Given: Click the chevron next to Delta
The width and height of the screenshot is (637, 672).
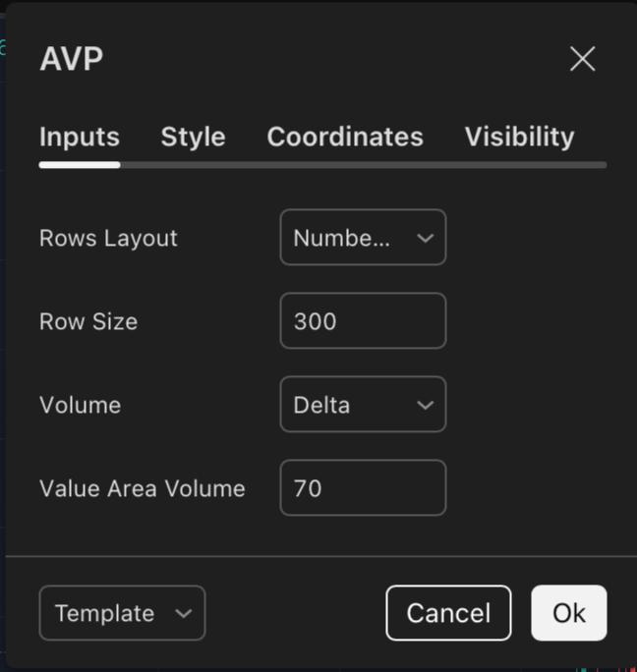Looking at the screenshot, I should pos(425,405).
